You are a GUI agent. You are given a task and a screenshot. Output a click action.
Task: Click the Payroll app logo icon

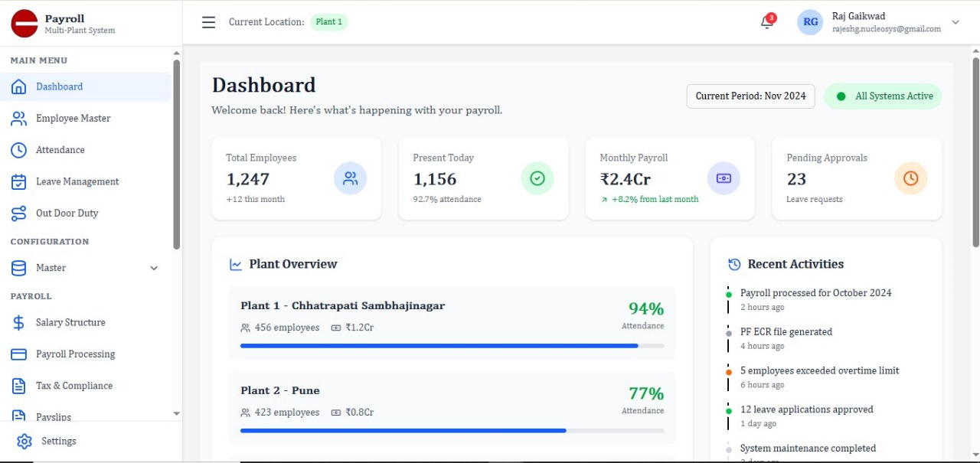pyautogui.click(x=24, y=24)
